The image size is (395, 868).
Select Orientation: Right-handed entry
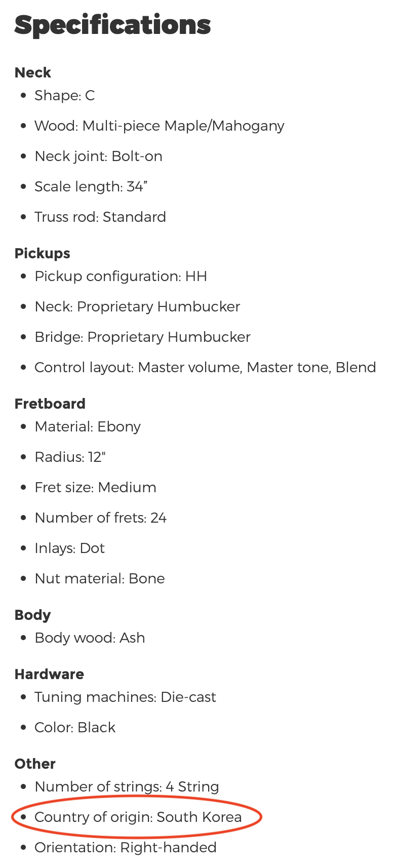point(126,848)
